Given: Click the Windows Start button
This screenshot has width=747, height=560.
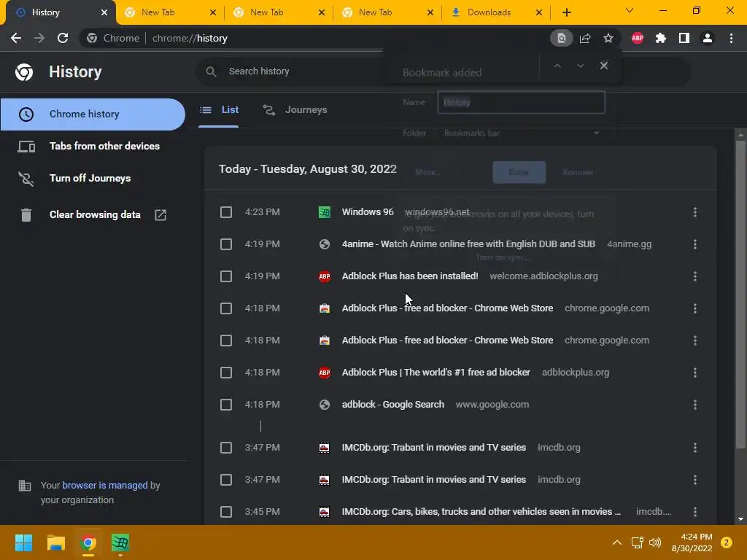Looking at the screenshot, I should coord(23,542).
